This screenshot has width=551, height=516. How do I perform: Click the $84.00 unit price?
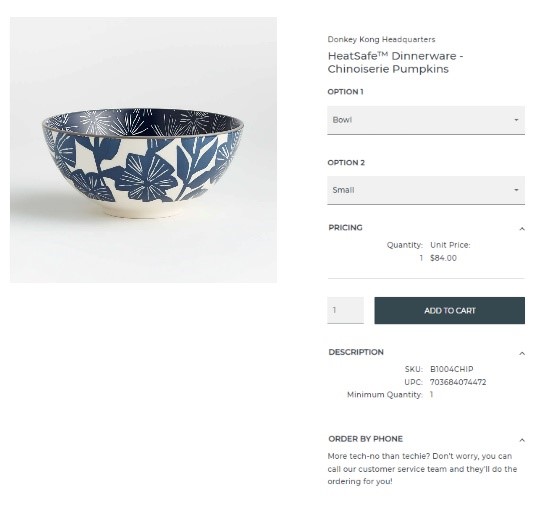443,258
